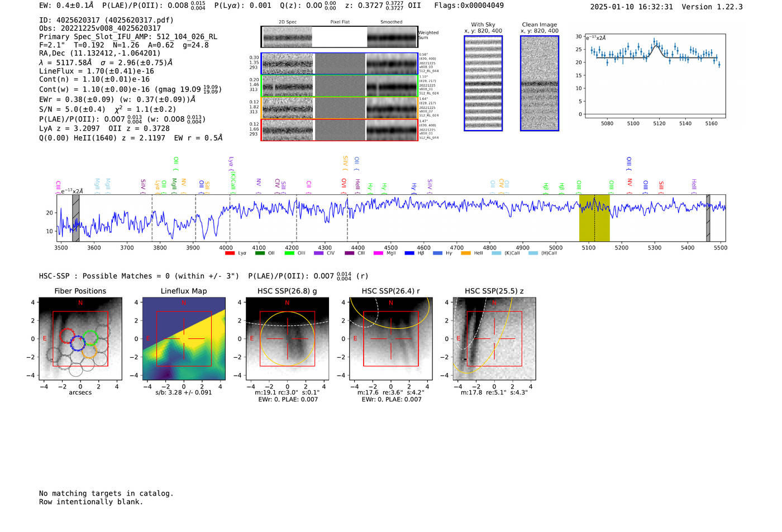The height and width of the screenshot is (532, 782).
Task: Select the orange fiber circle in Fiber Positions
Action: point(89,351)
